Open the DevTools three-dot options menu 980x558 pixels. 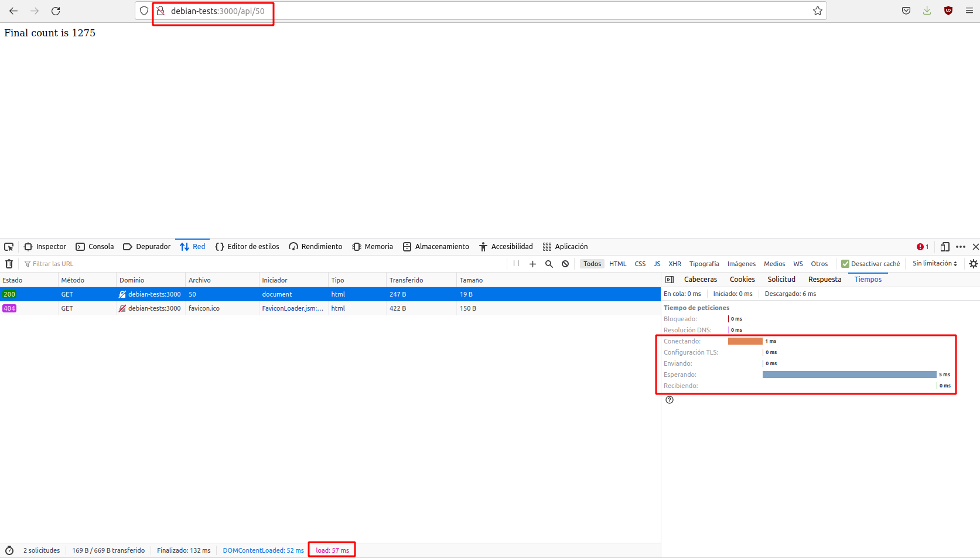(960, 247)
